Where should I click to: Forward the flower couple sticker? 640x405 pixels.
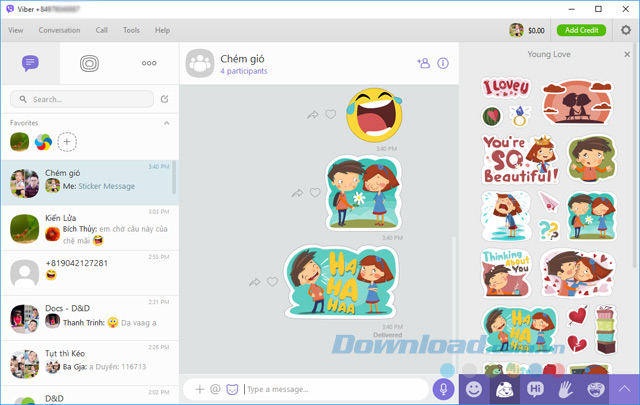coord(297,193)
